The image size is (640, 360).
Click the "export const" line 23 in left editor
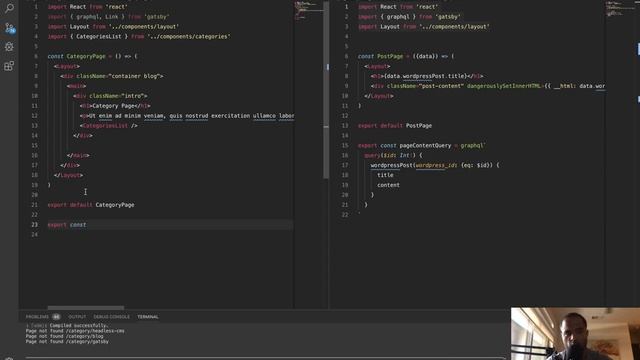pos(67,225)
